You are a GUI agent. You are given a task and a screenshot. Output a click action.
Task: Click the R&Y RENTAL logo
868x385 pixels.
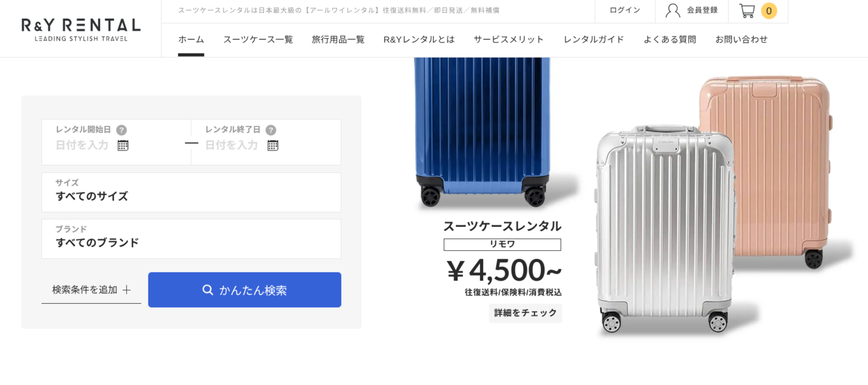tap(81, 29)
